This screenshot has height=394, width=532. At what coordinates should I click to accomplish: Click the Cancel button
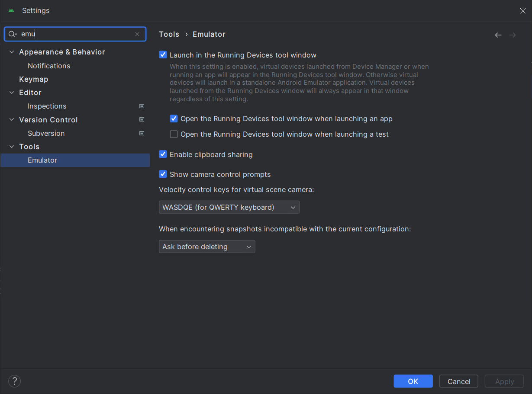(x=458, y=381)
